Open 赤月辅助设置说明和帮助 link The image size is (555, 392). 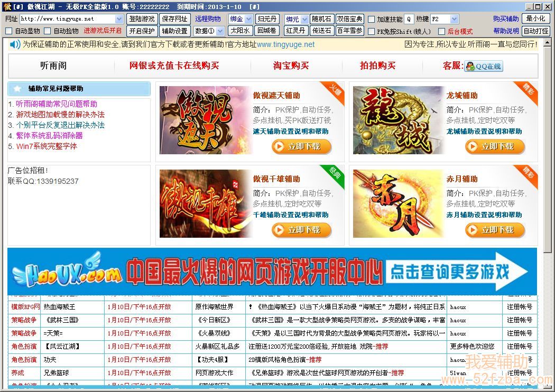(x=484, y=215)
